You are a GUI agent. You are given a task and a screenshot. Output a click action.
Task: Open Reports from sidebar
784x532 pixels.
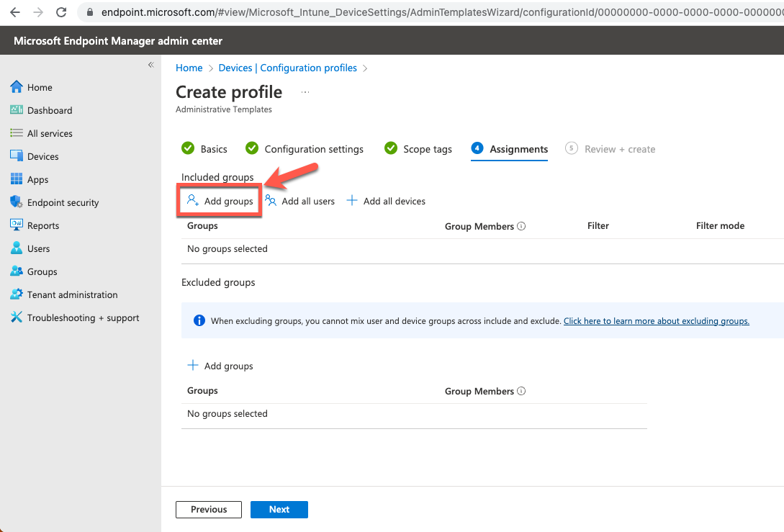coord(43,225)
